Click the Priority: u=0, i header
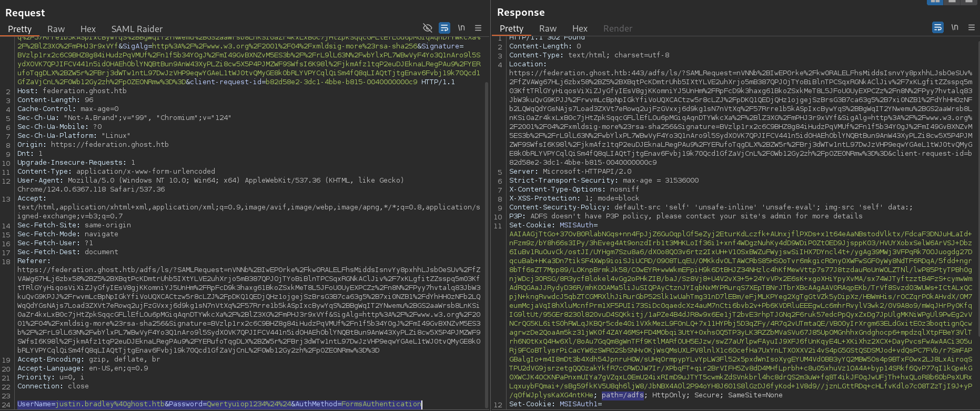Viewport: 980px width, 411px height. (x=50, y=377)
